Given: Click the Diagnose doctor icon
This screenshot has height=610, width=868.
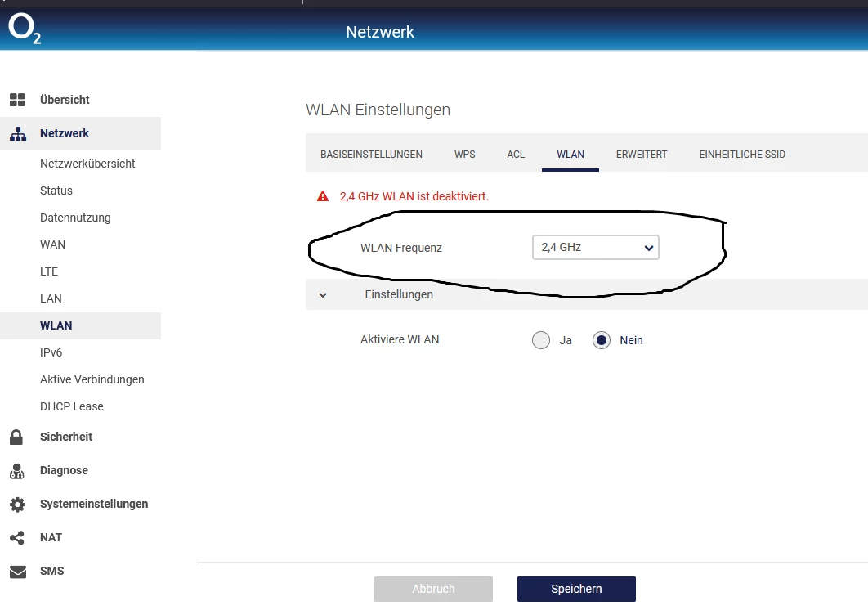Looking at the screenshot, I should click(17, 471).
